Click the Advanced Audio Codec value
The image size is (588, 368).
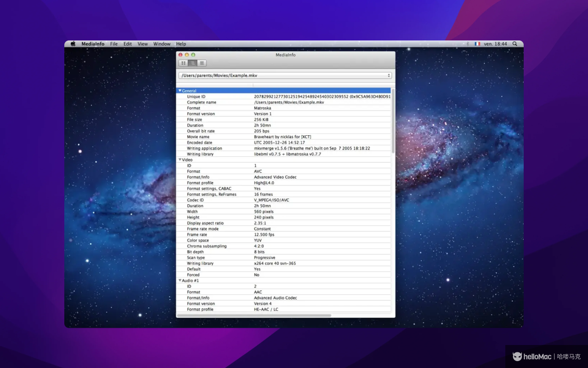click(x=276, y=298)
